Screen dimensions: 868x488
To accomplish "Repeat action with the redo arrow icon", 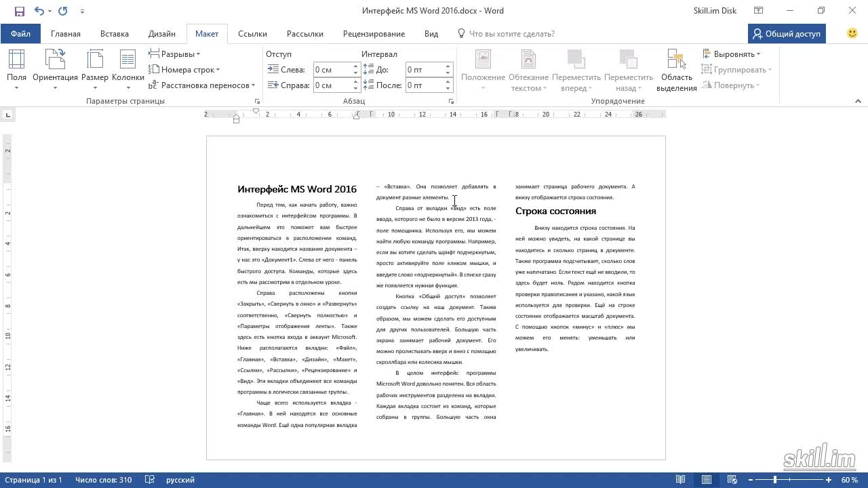I will coord(63,11).
